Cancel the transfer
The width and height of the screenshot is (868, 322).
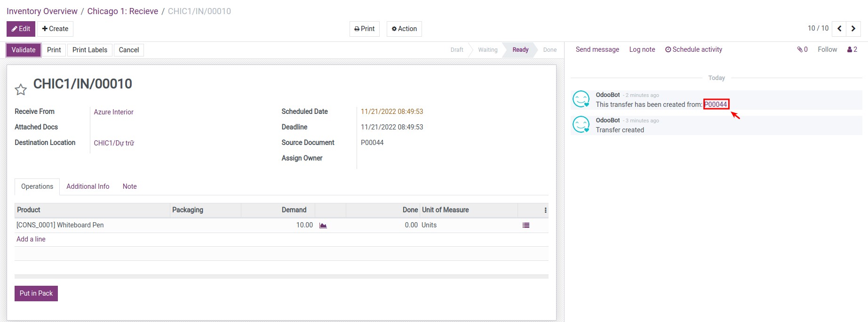[129, 50]
